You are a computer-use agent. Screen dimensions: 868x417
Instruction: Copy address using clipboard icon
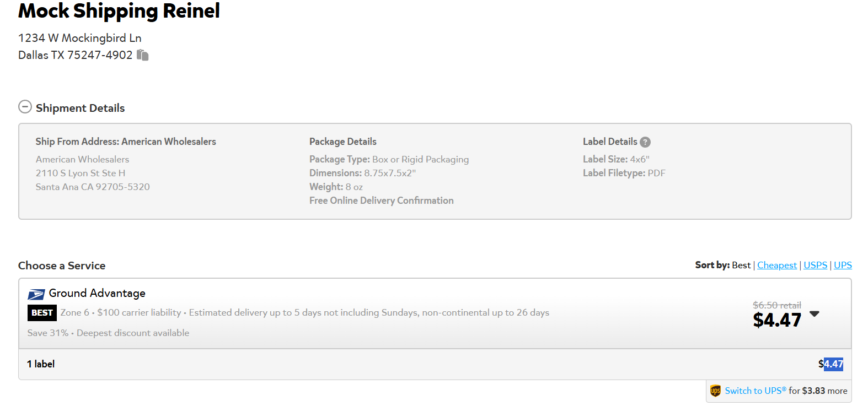tap(143, 55)
